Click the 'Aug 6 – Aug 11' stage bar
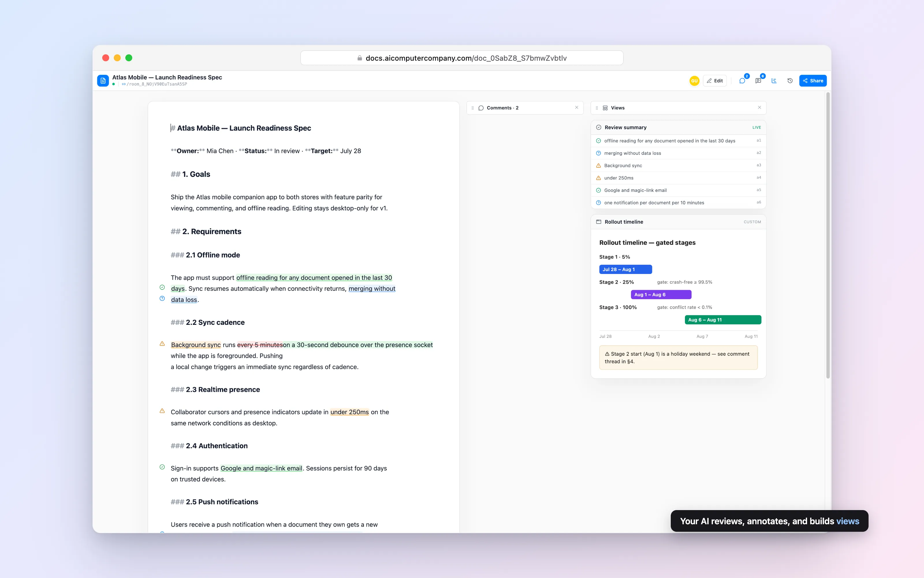Viewport: 924px width, 578px height. click(x=723, y=320)
